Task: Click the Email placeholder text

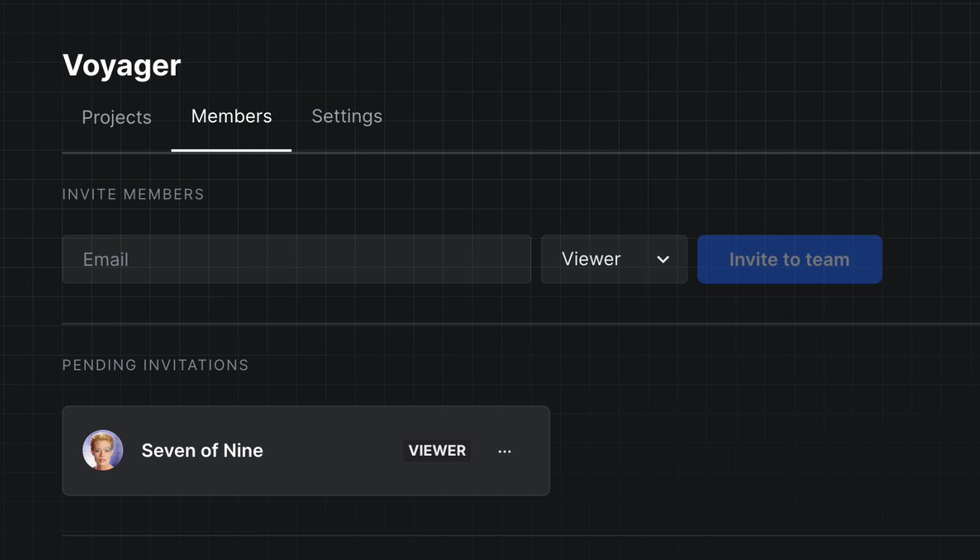Action: tap(106, 260)
